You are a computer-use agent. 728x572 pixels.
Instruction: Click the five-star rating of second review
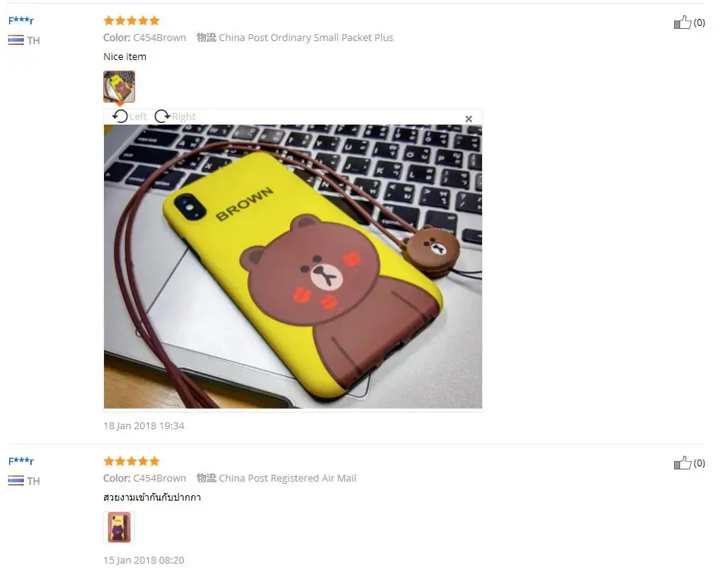tap(131, 461)
